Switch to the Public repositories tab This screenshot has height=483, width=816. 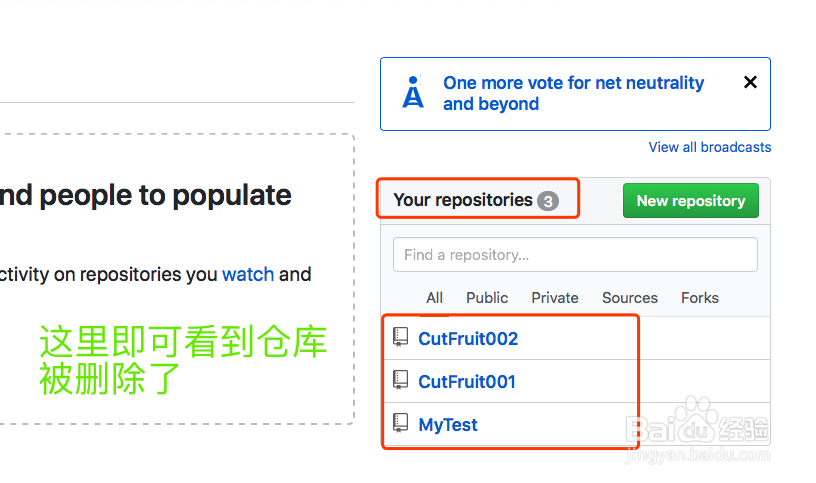[x=487, y=298]
